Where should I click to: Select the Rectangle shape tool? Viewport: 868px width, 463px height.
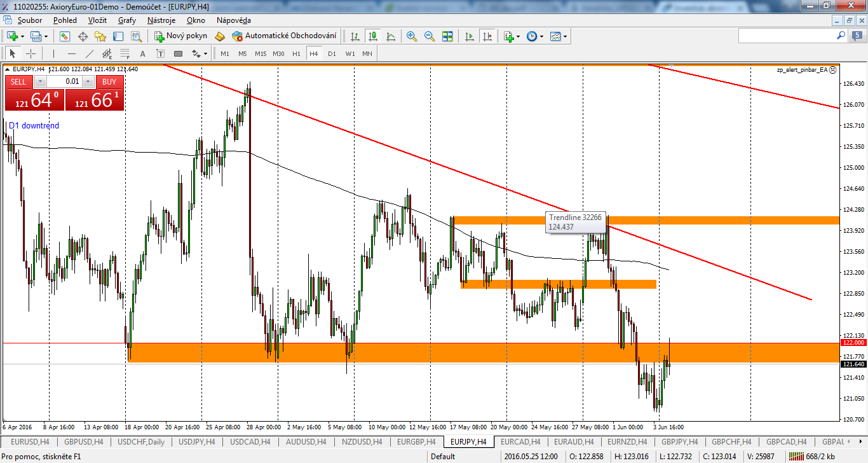pyautogui.click(x=178, y=53)
